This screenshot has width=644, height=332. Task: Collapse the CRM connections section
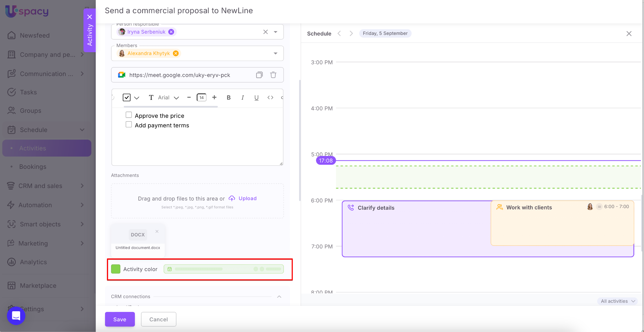coord(279,296)
